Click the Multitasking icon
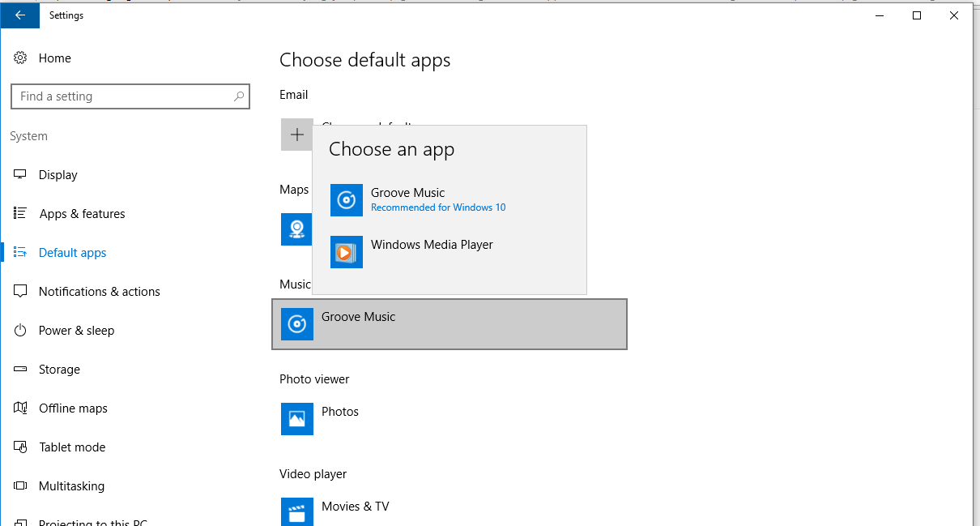The image size is (980, 526). click(x=20, y=486)
